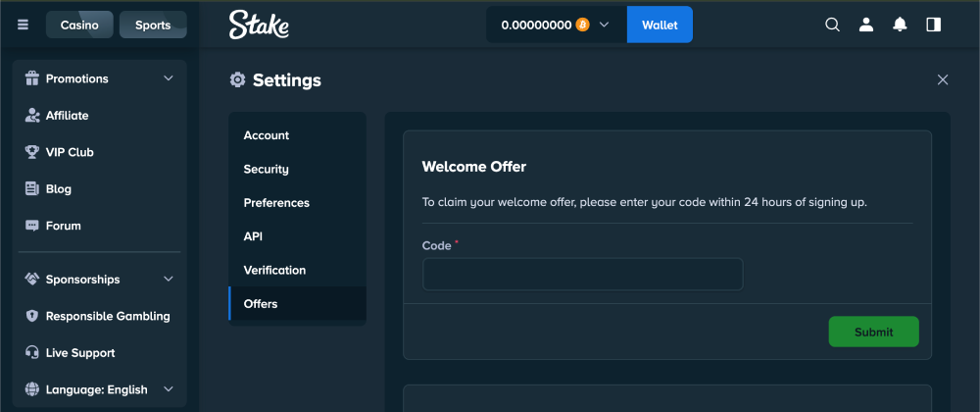Click the Settings heading text
The image size is (980, 412).
(287, 80)
